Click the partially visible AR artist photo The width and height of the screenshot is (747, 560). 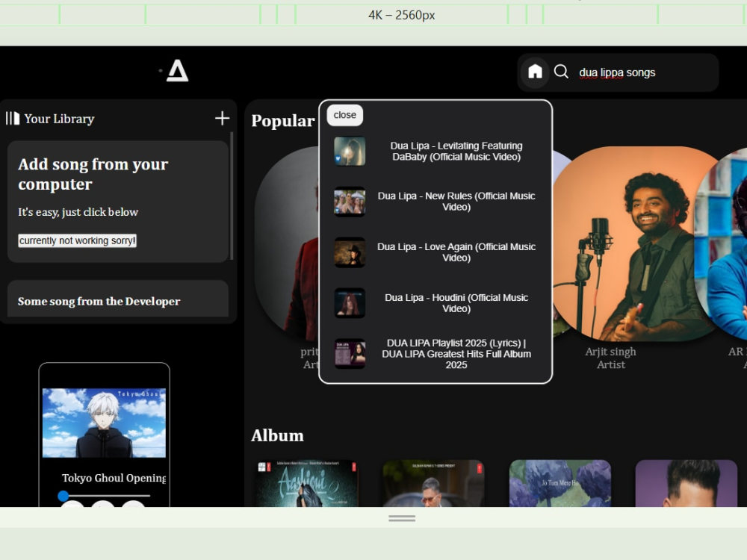[x=722, y=244]
